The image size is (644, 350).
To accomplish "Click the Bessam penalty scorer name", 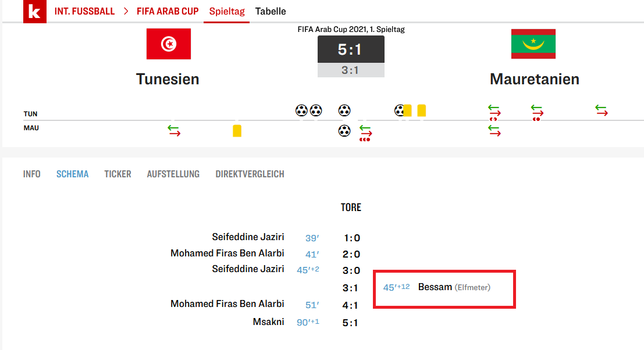I will [x=435, y=287].
